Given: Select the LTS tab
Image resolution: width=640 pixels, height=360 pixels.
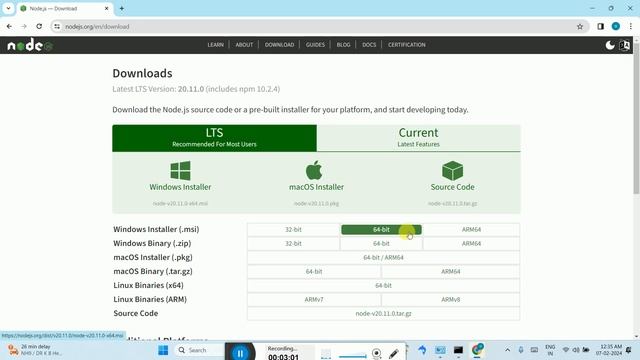Looking at the screenshot, I should point(214,138).
